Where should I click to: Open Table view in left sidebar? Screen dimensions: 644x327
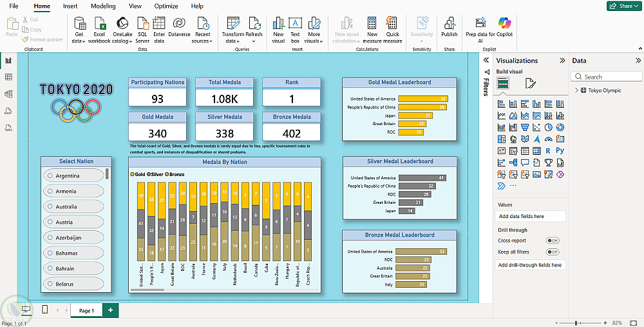click(x=8, y=77)
